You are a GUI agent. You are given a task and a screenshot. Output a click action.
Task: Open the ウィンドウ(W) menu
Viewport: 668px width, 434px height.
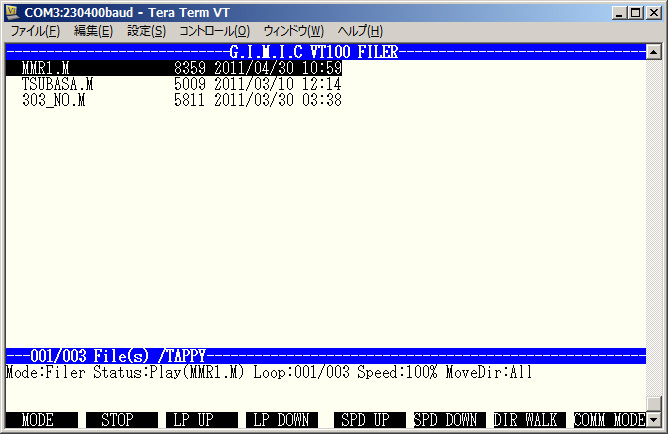(293, 31)
